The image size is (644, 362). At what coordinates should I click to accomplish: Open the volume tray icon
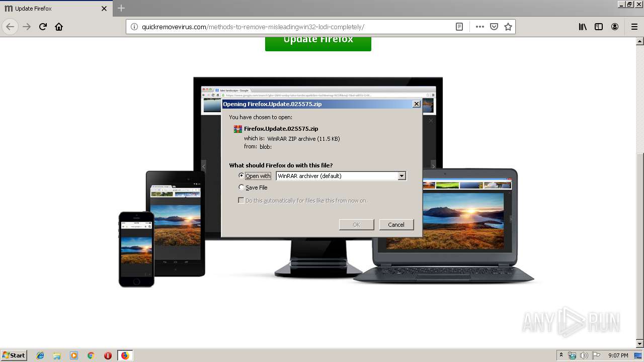point(584,355)
